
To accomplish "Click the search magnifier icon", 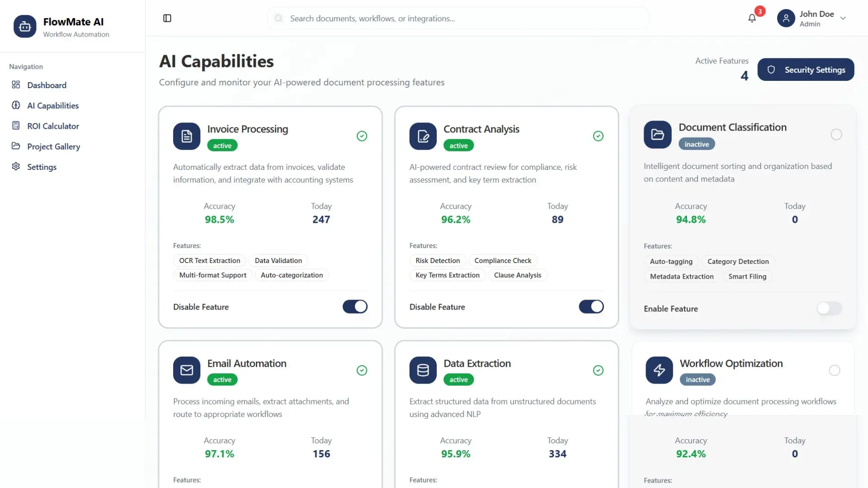I will tap(279, 18).
